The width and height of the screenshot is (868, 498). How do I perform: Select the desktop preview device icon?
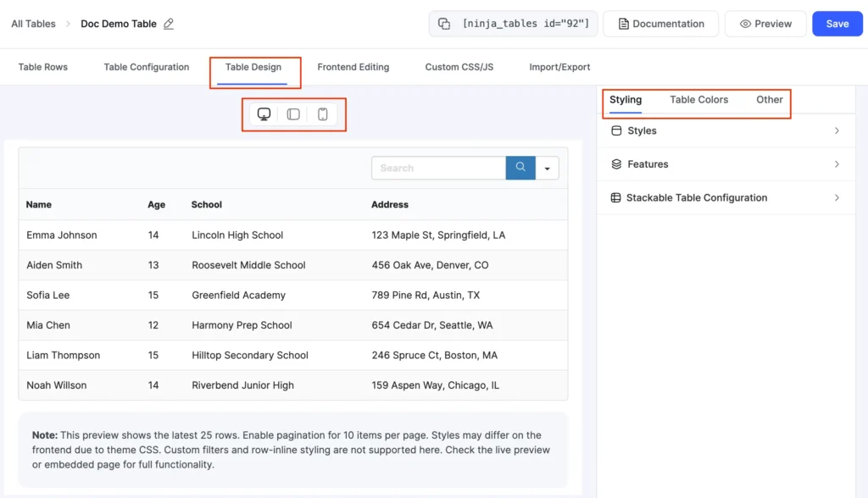pyautogui.click(x=264, y=114)
